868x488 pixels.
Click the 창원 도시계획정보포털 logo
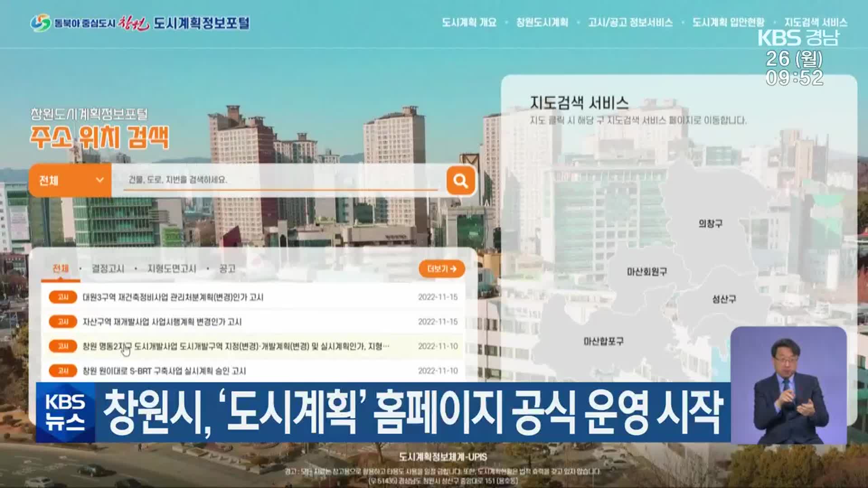[x=140, y=23]
